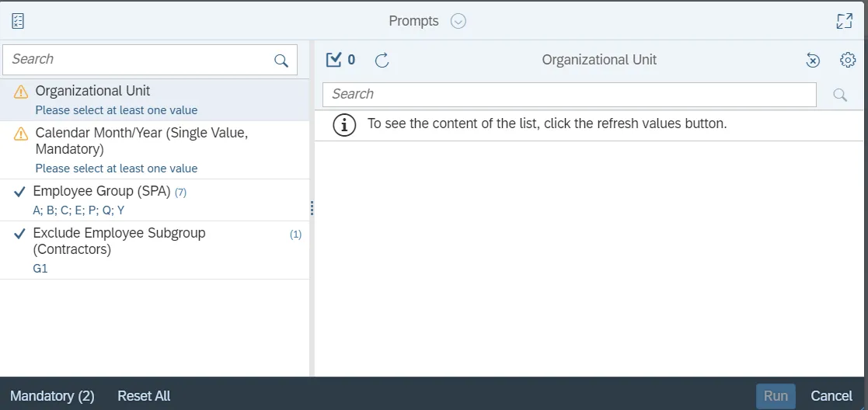868x410 pixels.
Task: Click the Organizational Unit value search field
Action: (569, 94)
